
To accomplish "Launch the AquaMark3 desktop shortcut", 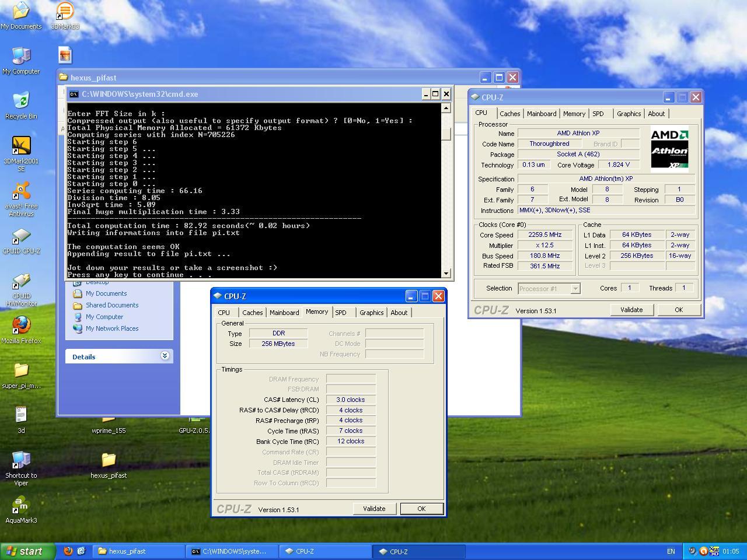I will point(21,510).
